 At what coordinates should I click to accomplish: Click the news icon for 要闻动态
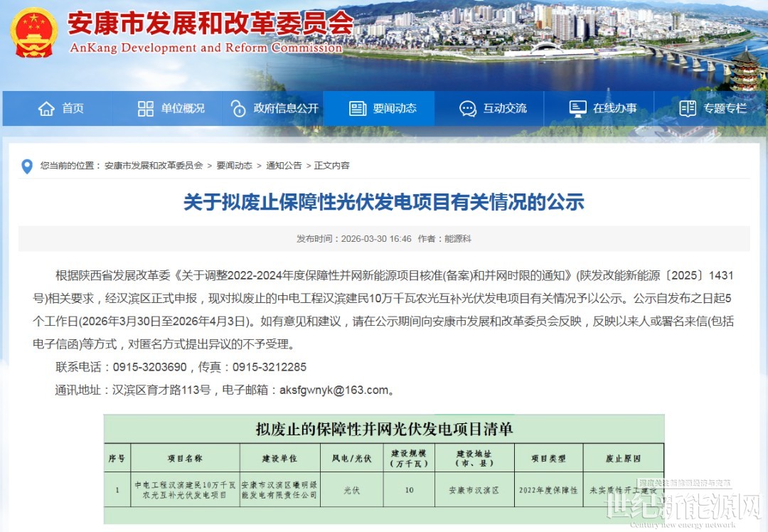tap(358, 109)
